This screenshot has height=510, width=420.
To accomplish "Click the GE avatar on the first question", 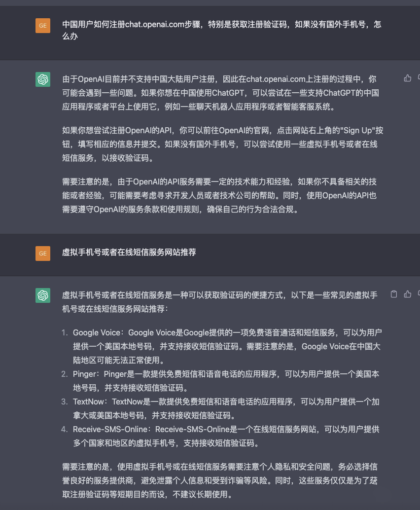I will [x=43, y=26].
